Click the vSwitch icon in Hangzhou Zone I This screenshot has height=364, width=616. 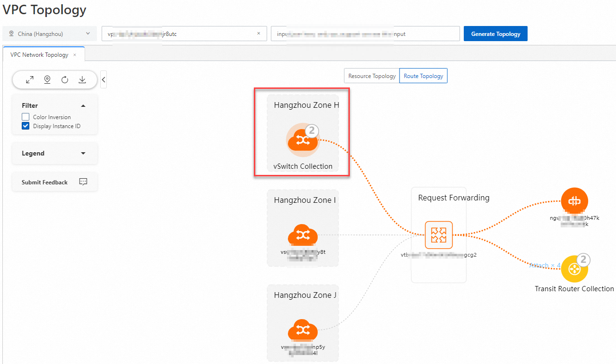(303, 234)
